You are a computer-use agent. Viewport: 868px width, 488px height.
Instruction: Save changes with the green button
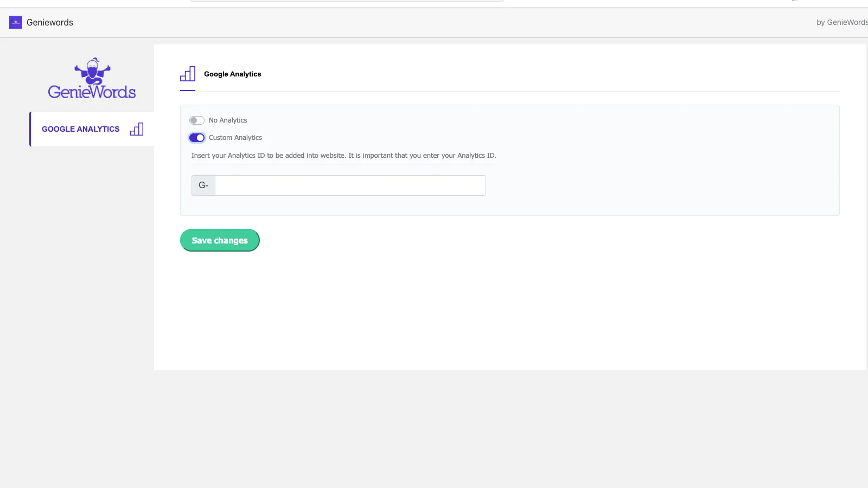(220, 240)
